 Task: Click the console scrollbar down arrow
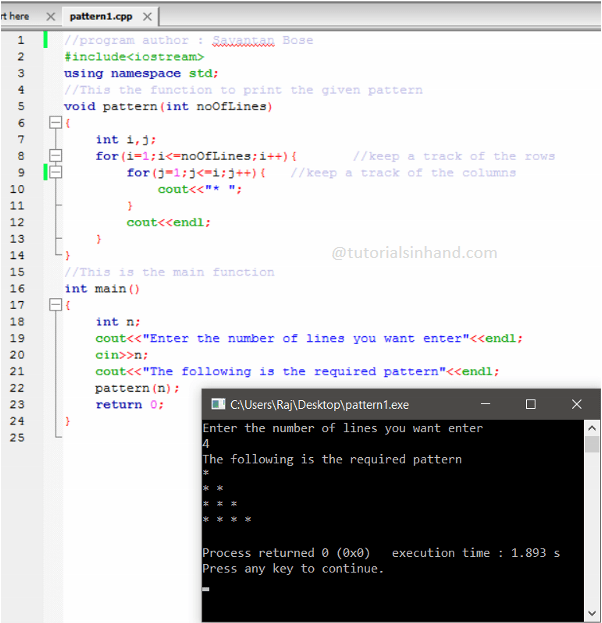pyautogui.click(x=592, y=613)
